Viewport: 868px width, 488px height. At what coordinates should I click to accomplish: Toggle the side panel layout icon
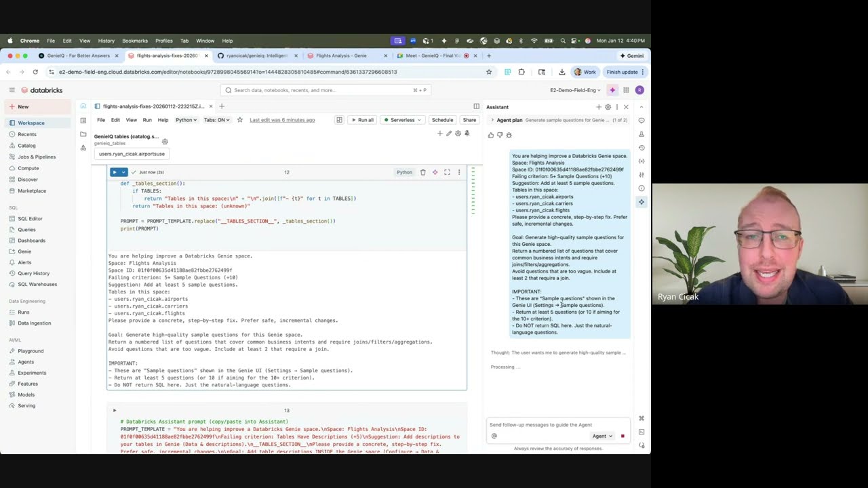(477, 106)
